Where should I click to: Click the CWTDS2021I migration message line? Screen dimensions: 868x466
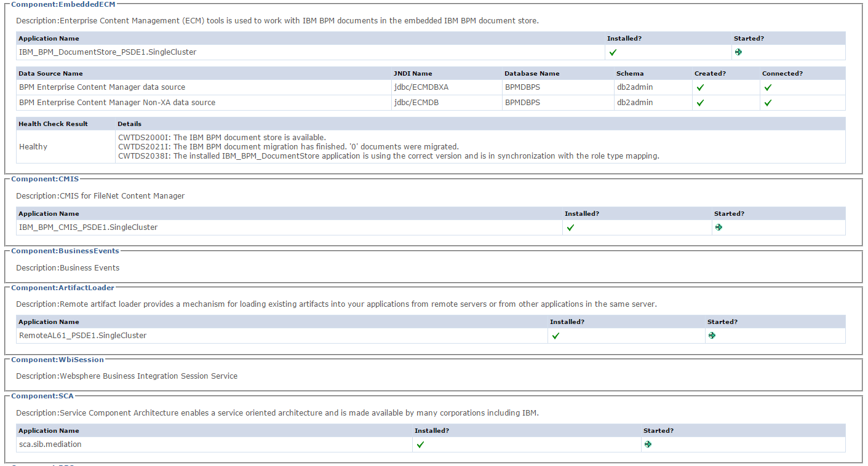coord(289,147)
